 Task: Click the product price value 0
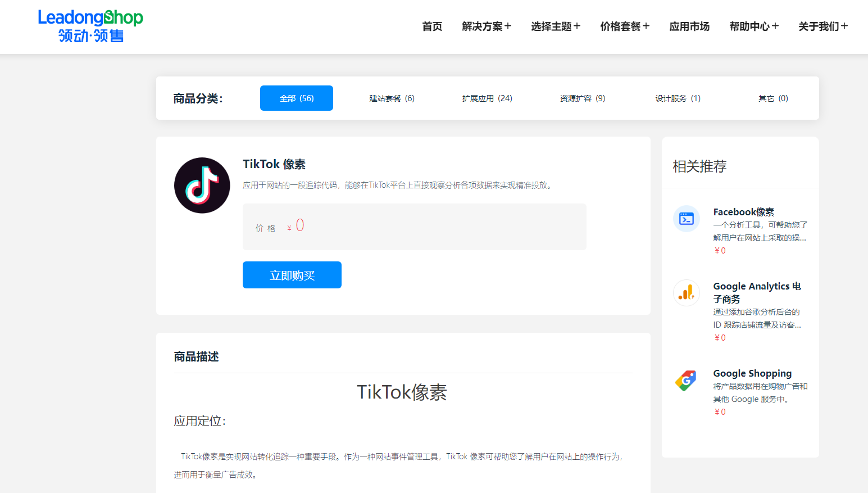300,225
